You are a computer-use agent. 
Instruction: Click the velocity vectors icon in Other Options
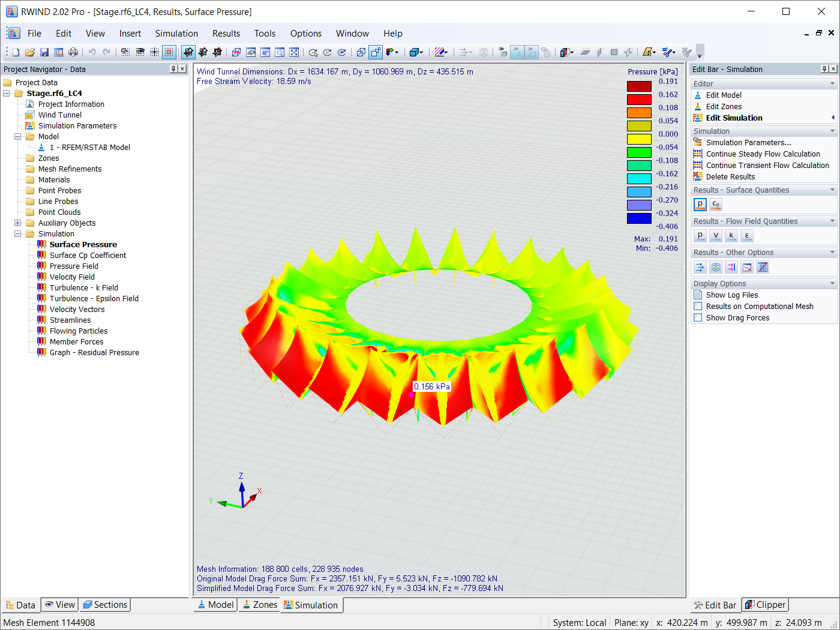700,267
